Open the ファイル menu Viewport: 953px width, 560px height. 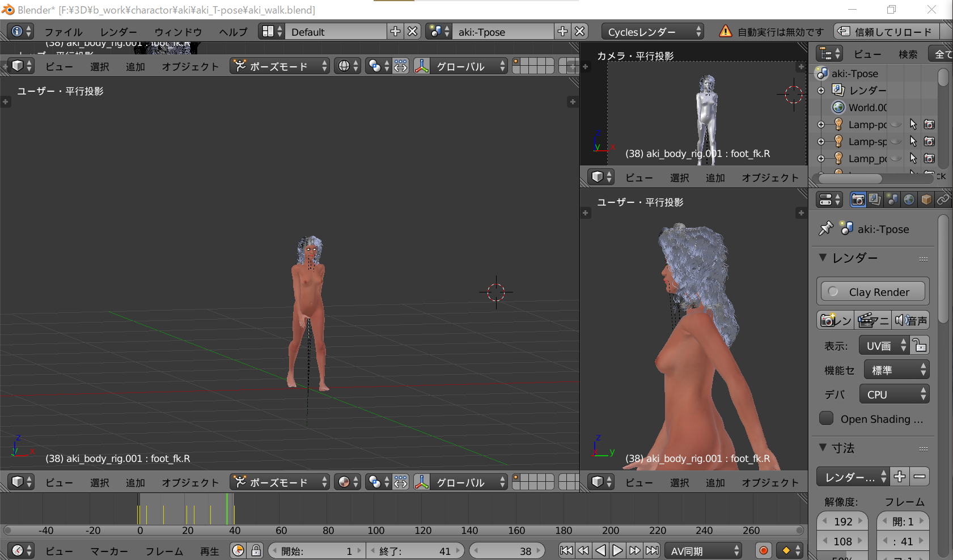63,32
